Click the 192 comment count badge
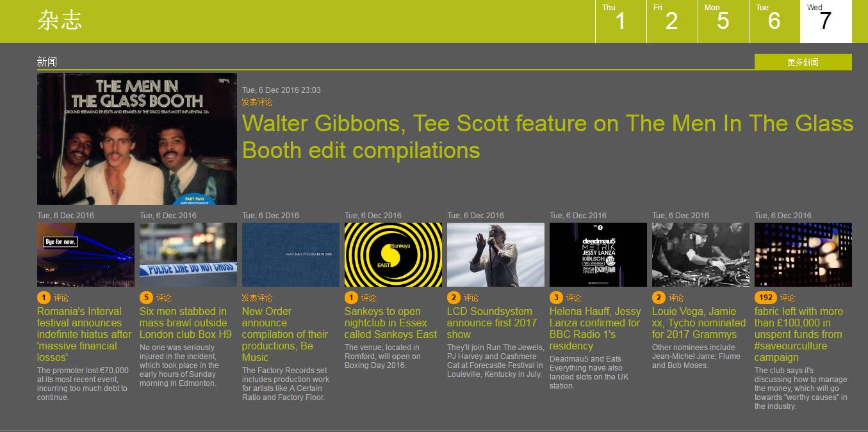This screenshot has height=432, width=868. point(765,298)
